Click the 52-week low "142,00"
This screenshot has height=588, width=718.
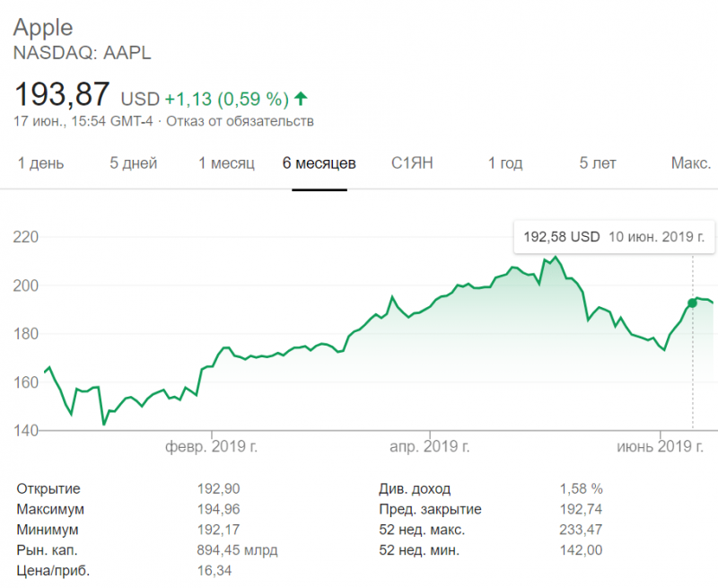pos(581,550)
